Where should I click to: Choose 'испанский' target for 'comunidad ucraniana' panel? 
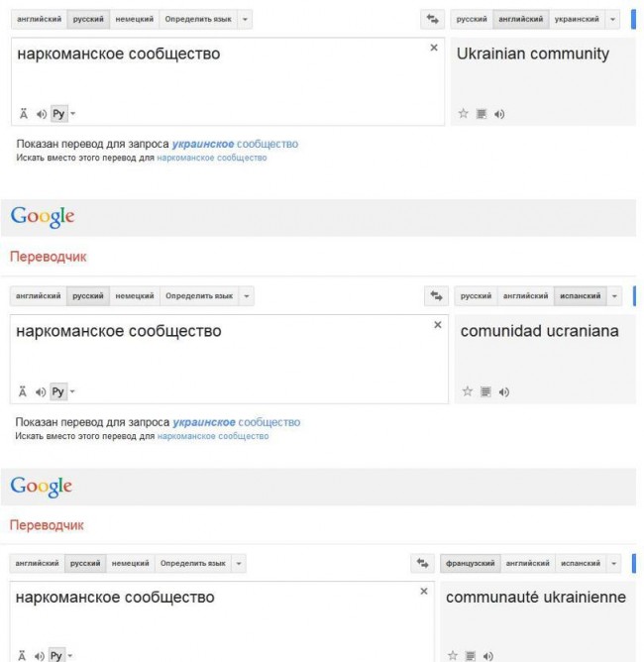(x=579, y=296)
